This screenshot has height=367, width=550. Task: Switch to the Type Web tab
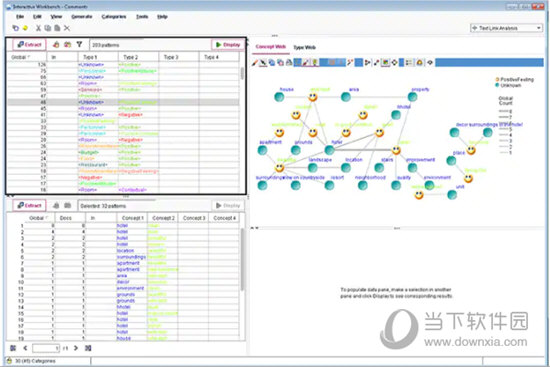pos(304,47)
